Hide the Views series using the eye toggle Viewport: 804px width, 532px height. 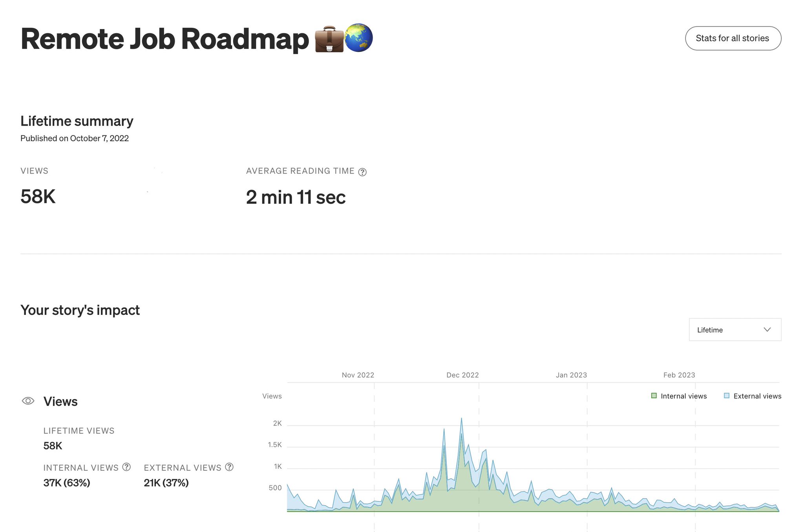pyautogui.click(x=28, y=400)
